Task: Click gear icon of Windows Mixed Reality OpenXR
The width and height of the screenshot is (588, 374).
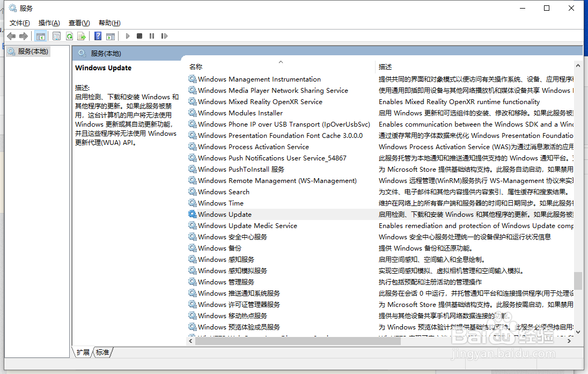Action: [x=193, y=101]
